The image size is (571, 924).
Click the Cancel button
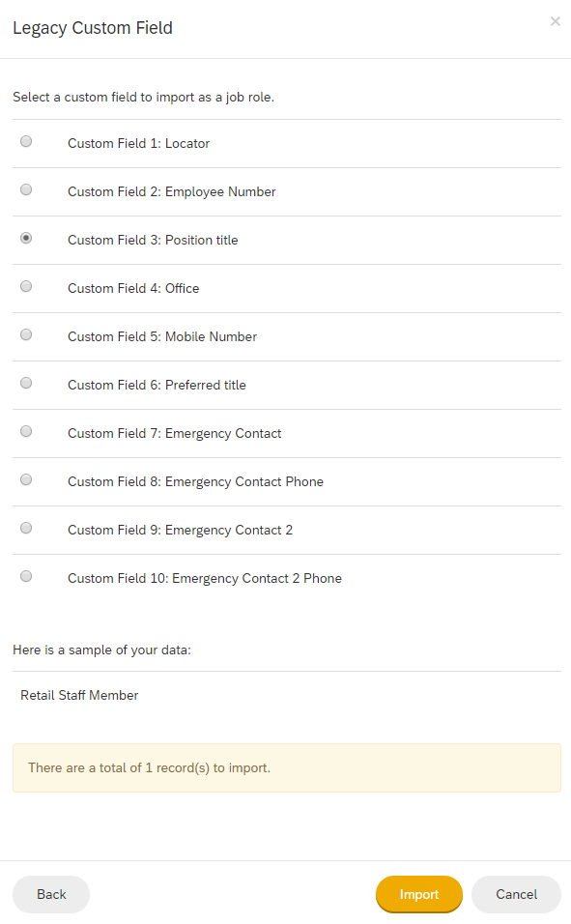[x=516, y=894]
